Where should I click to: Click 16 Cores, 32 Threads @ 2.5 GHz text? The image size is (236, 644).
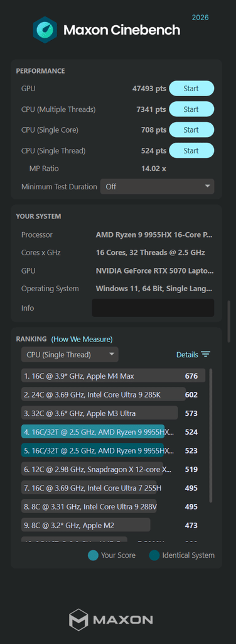coord(151,253)
